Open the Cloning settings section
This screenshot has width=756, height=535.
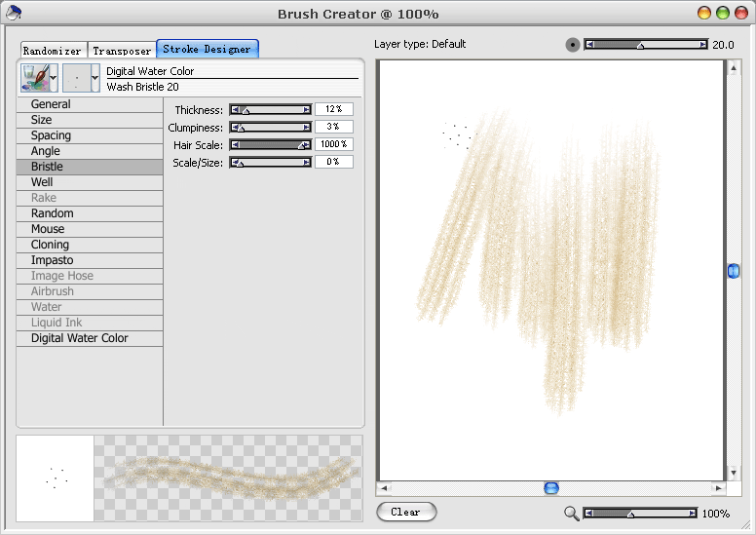[90, 245]
